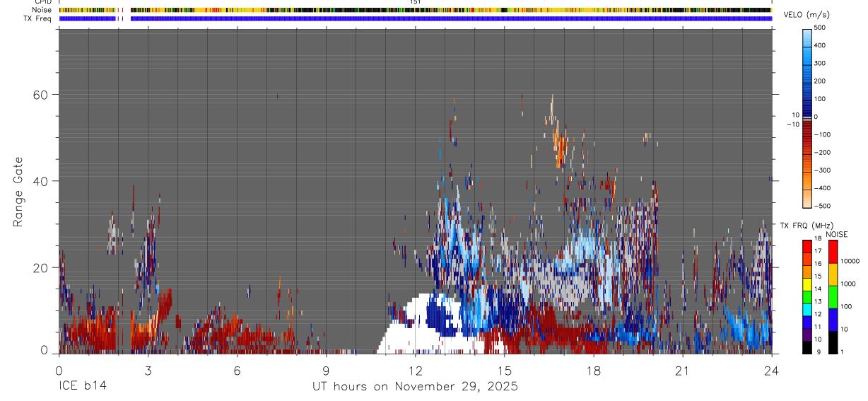Click the cyan 12-13 MHz TX frequency swatch
The width and height of the screenshot is (868, 401).
pyautogui.click(x=807, y=310)
